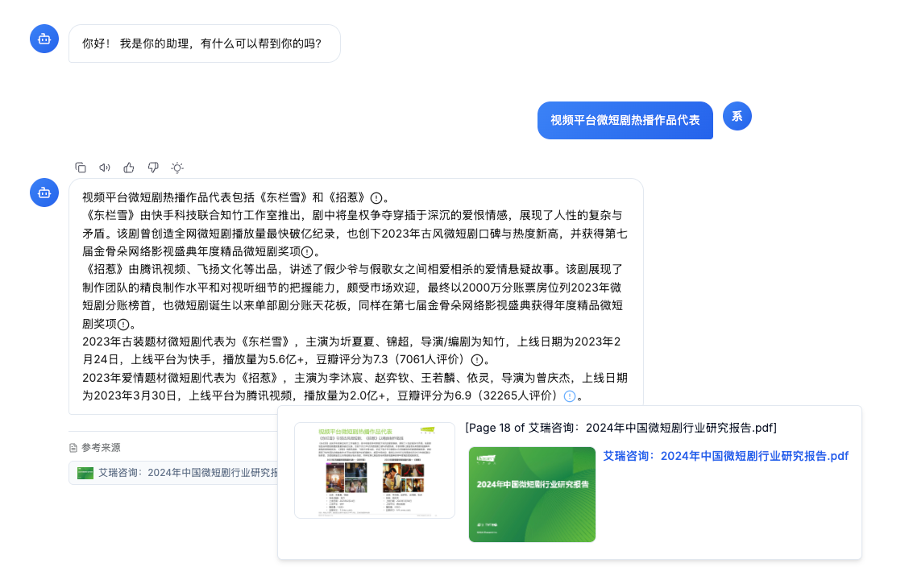This screenshot has height=588, width=909.
Task: Click citation marker ① after 豆瓣评分 6.9
Action: click(569, 398)
